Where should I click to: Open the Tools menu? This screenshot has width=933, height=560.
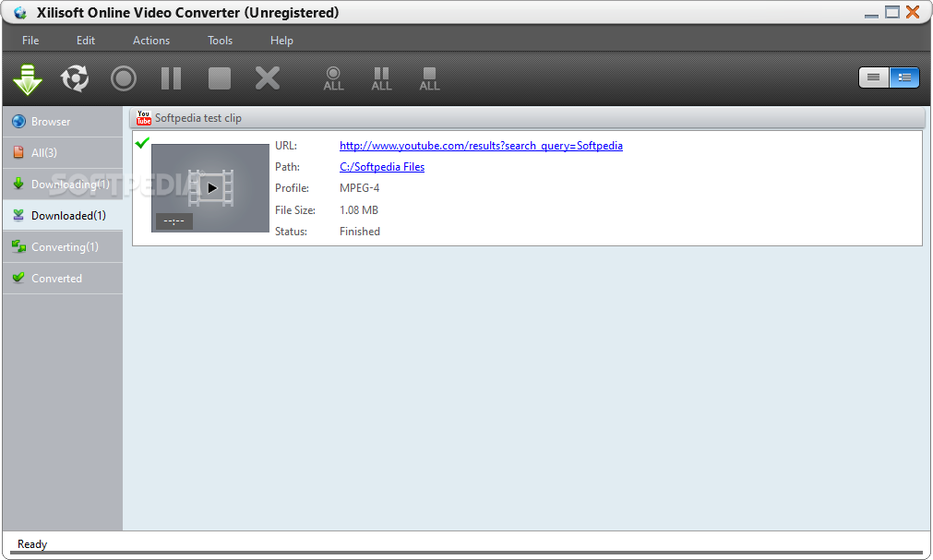tap(220, 41)
